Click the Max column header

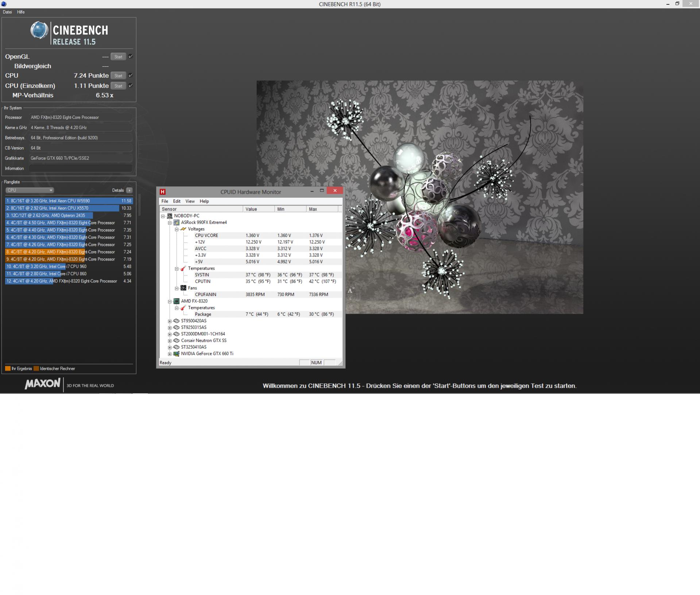[322, 209]
